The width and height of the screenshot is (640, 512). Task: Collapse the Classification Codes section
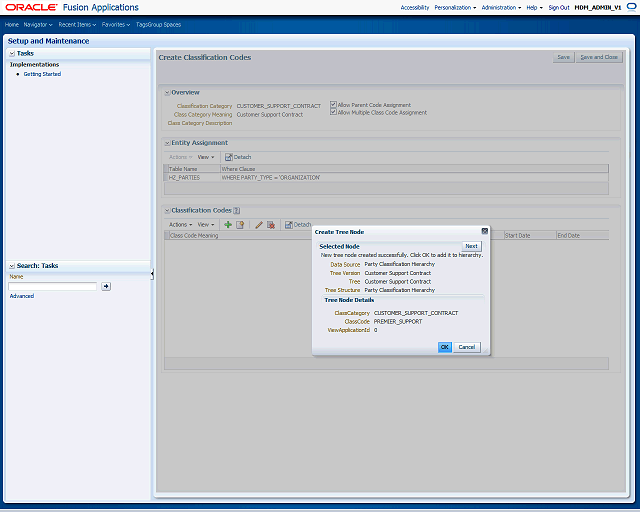(x=167, y=211)
